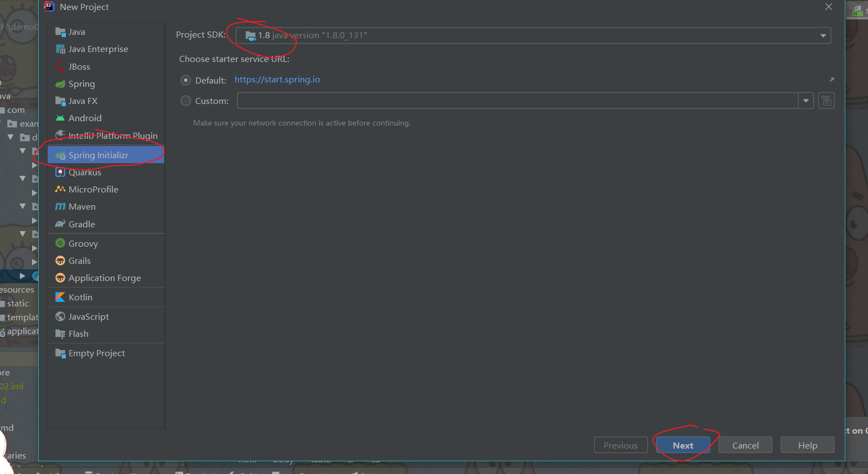Click the Gradle elephant icon
The image size is (868, 474).
coord(60,224)
